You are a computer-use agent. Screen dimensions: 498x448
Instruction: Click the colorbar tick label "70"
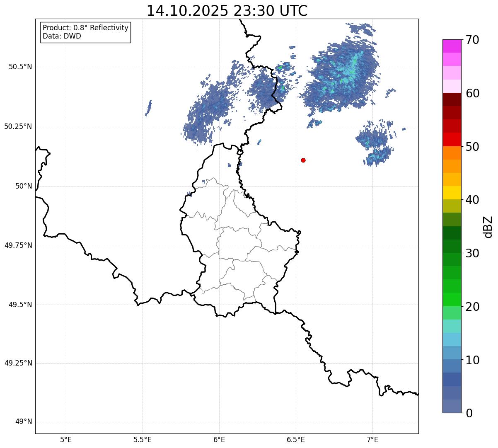(472, 40)
